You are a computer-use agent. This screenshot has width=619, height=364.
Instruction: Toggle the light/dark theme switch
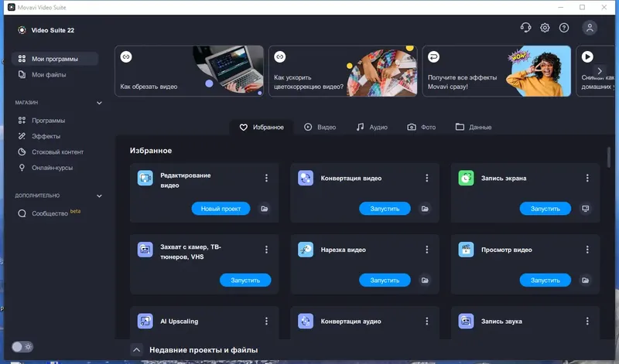coord(22,347)
